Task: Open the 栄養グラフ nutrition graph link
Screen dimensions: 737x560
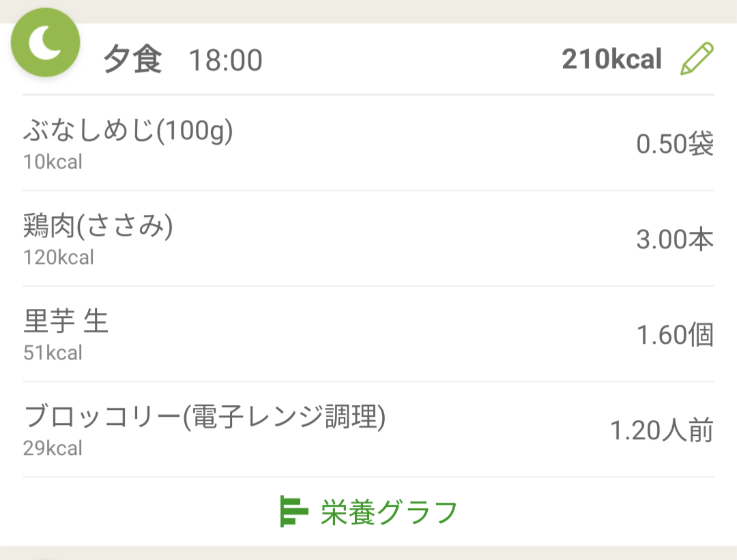Action: [x=369, y=512]
